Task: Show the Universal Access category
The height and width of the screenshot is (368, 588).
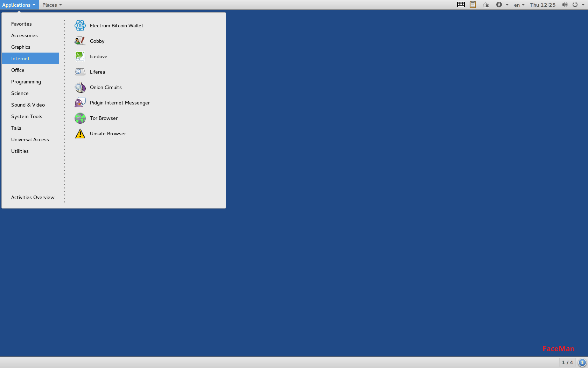Action: point(30,139)
